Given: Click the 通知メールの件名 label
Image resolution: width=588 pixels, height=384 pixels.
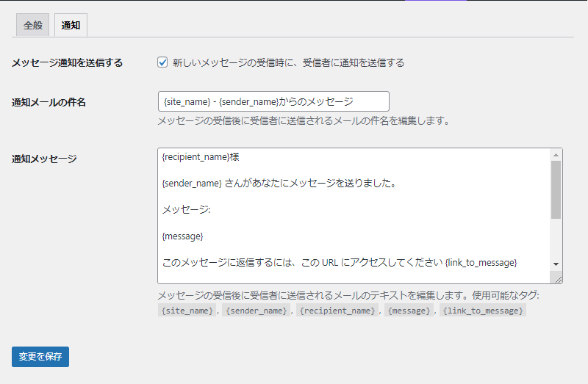Looking at the screenshot, I should (x=49, y=102).
